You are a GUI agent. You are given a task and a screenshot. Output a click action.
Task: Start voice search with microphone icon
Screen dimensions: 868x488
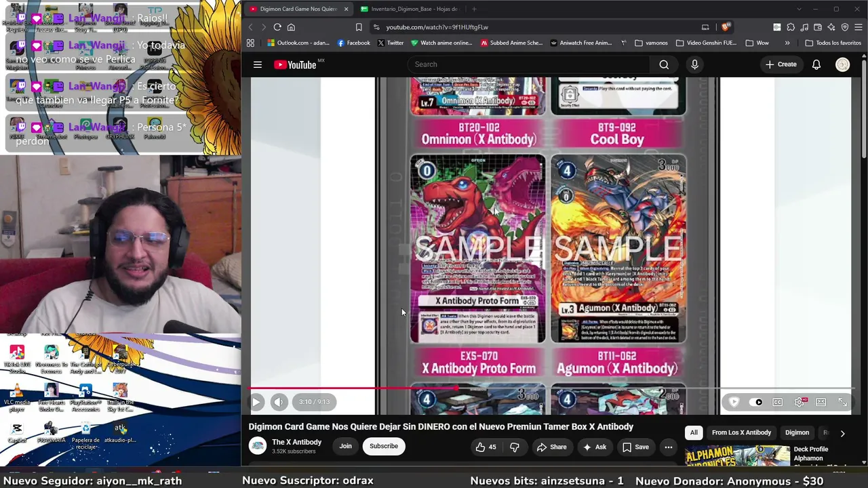pyautogui.click(x=694, y=64)
